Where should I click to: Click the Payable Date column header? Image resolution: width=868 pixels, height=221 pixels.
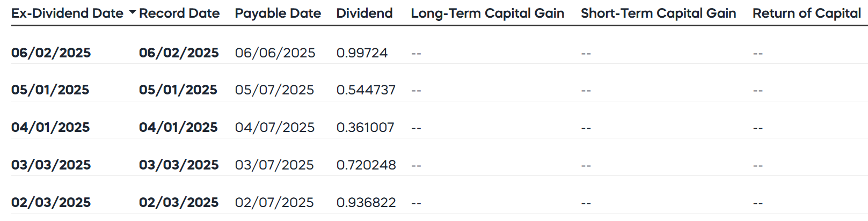278,13
